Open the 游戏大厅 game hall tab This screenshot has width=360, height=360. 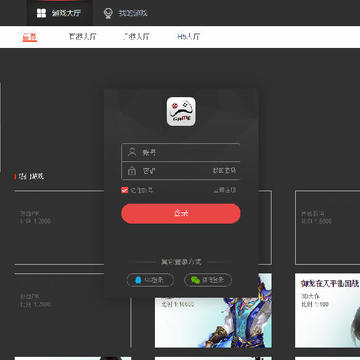59,13
